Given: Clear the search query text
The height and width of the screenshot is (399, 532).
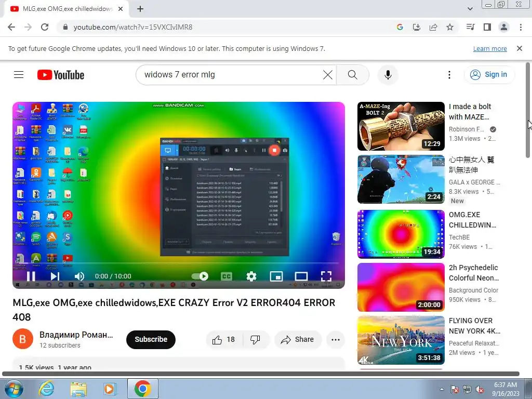Looking at the screenshot, I should tap(328, 75).
